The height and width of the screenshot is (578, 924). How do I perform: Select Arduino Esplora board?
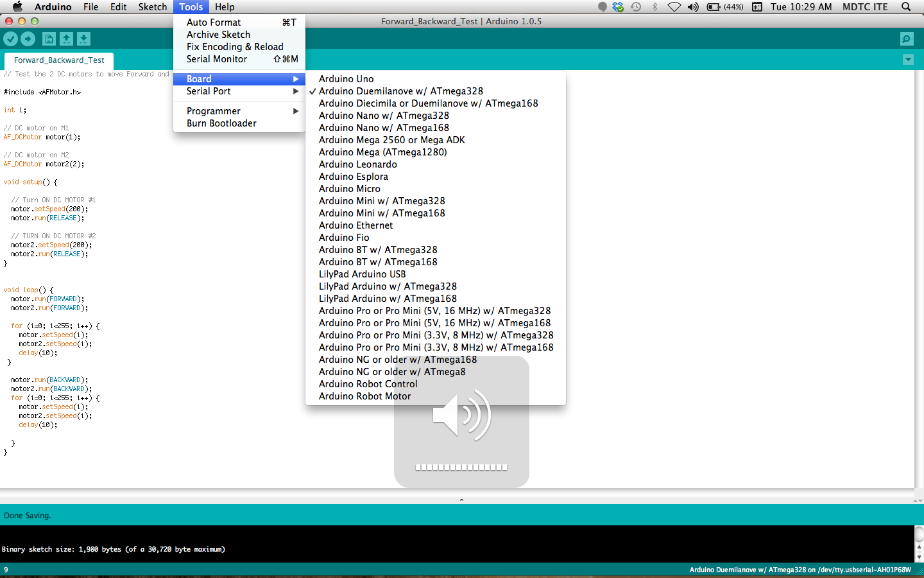point(436,177)
